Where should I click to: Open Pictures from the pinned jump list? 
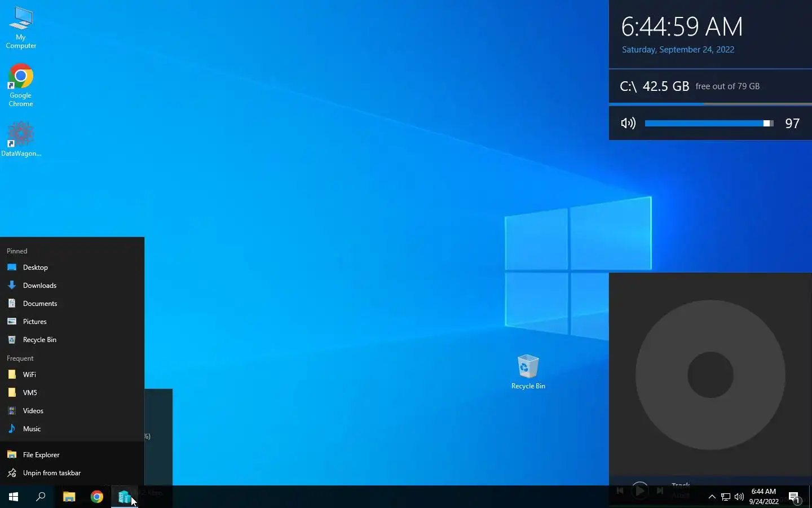tap(72, 322)
